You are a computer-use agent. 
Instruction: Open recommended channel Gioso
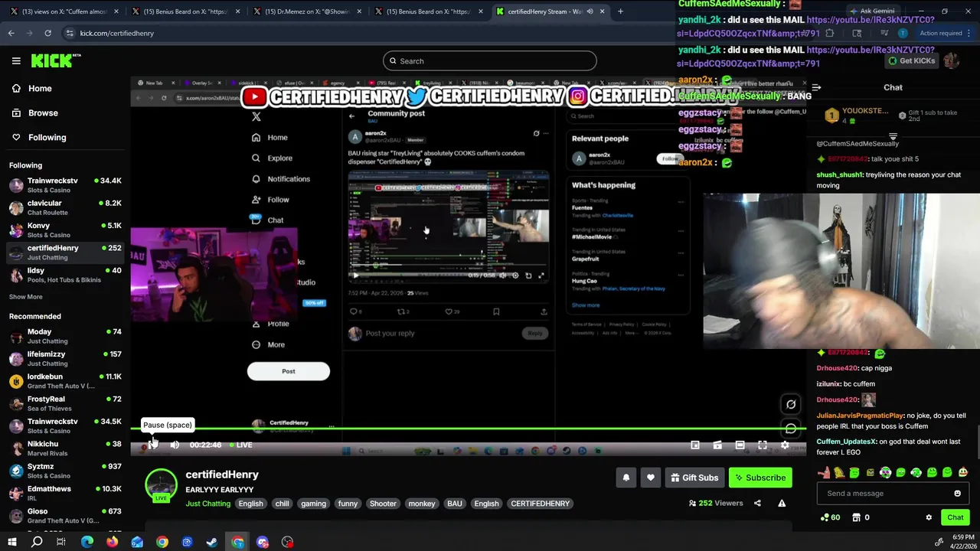tap(64, 515)
